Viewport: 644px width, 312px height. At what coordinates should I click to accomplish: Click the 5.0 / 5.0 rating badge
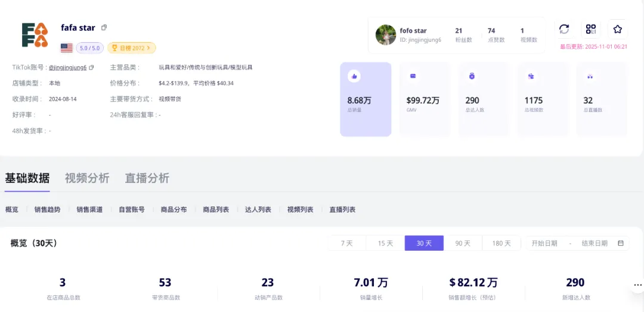(x=89, y=48)
